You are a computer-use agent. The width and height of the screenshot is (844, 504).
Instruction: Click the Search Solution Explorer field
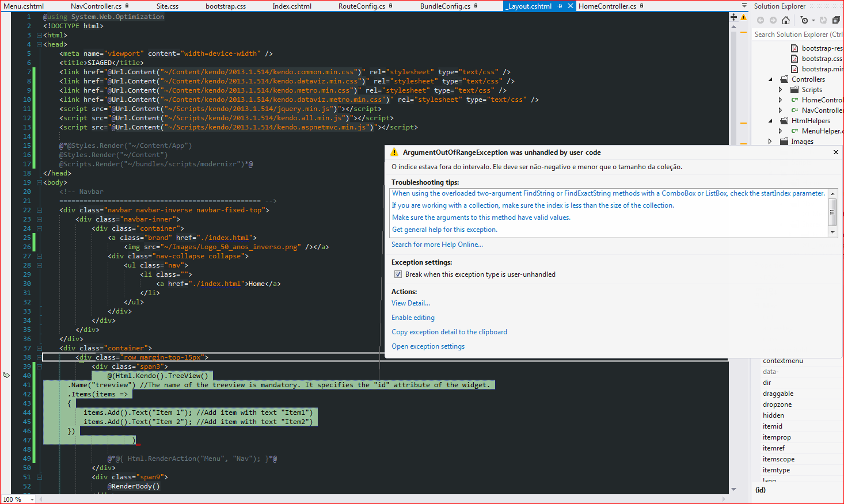(x=797, y=35)
